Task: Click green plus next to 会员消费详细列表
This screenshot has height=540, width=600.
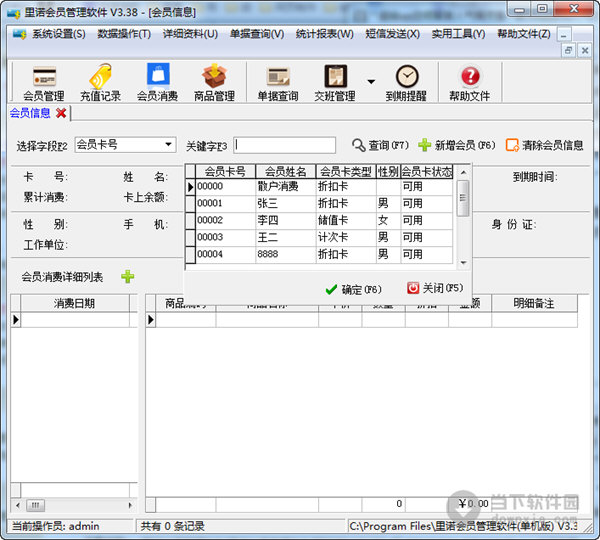Action: coord(128,276)
